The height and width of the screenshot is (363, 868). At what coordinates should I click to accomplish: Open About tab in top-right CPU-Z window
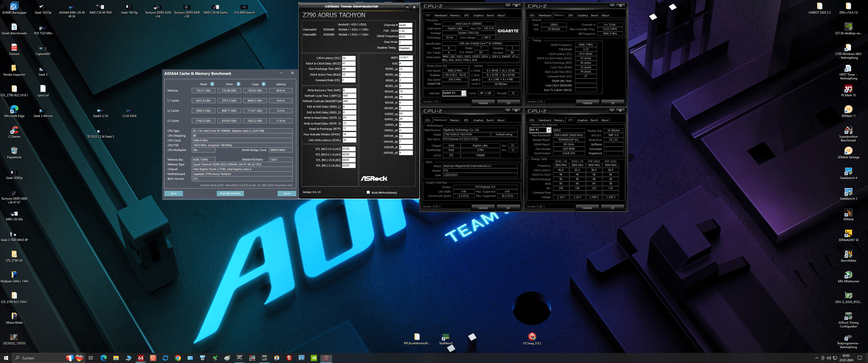(605, 15)
